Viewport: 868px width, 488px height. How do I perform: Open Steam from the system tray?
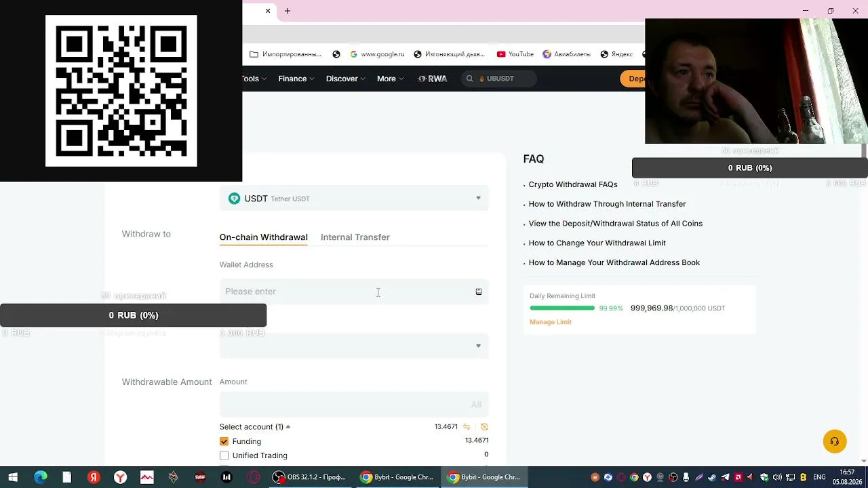coord(712,477)
